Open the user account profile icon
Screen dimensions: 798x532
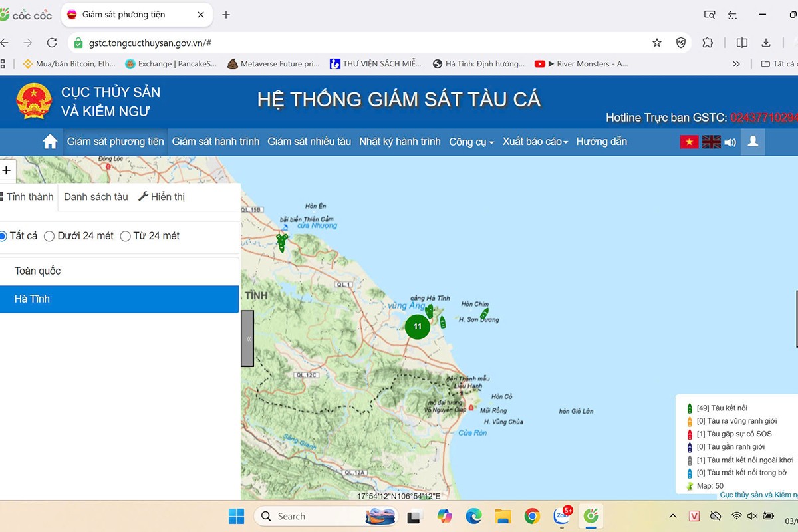click(x=753, y=142)
